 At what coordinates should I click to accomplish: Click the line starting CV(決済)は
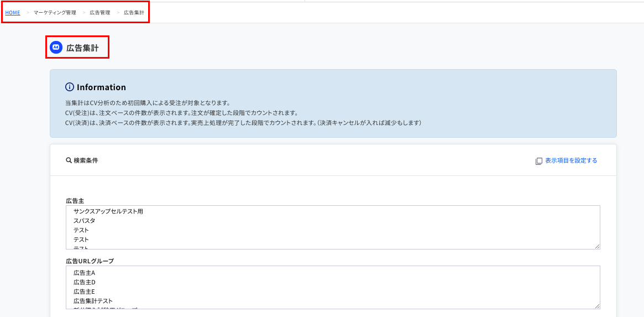[244, 122]
